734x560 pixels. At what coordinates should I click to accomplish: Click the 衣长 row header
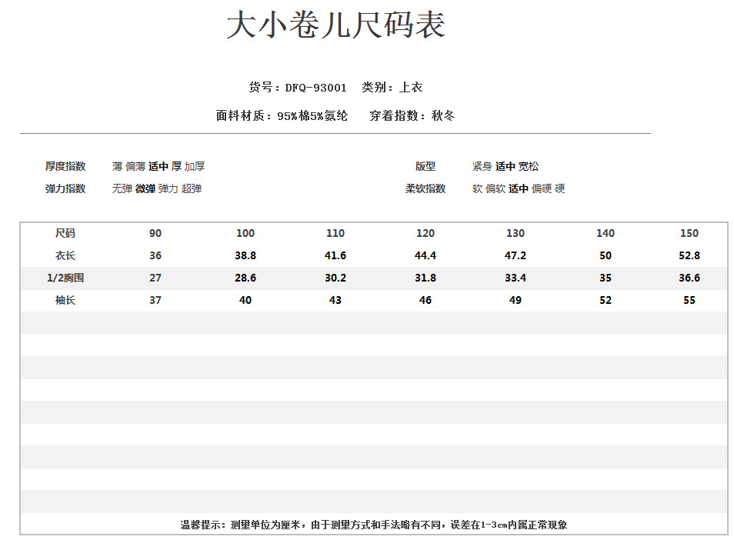[x=65, y=255]
